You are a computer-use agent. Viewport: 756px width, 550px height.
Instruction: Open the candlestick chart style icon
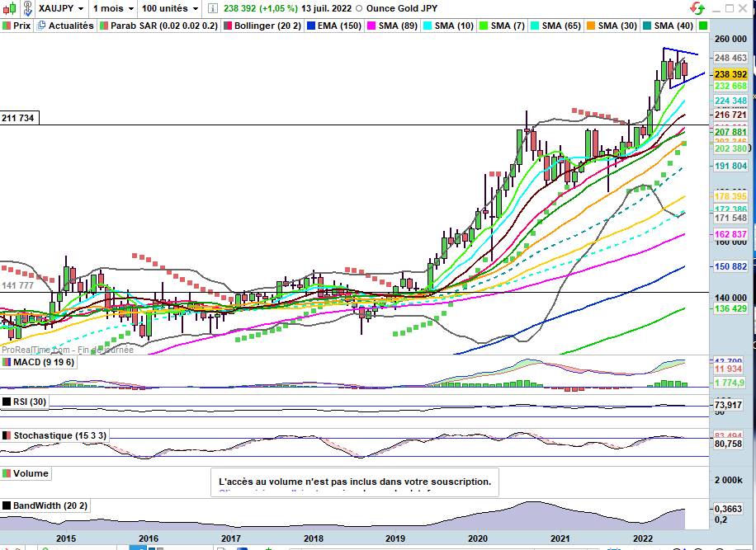9,8
